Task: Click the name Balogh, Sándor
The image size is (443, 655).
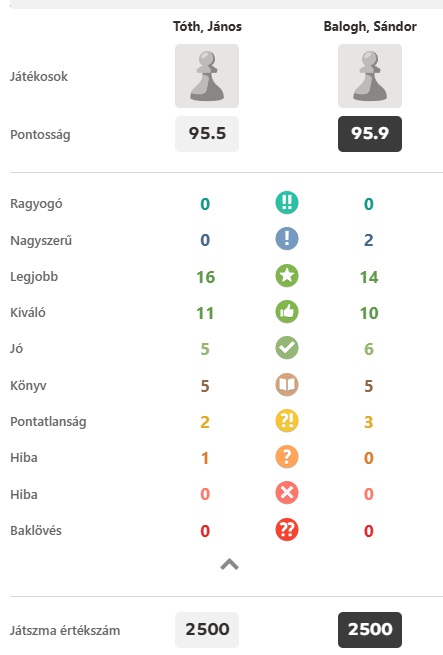Action: point(370,26)
